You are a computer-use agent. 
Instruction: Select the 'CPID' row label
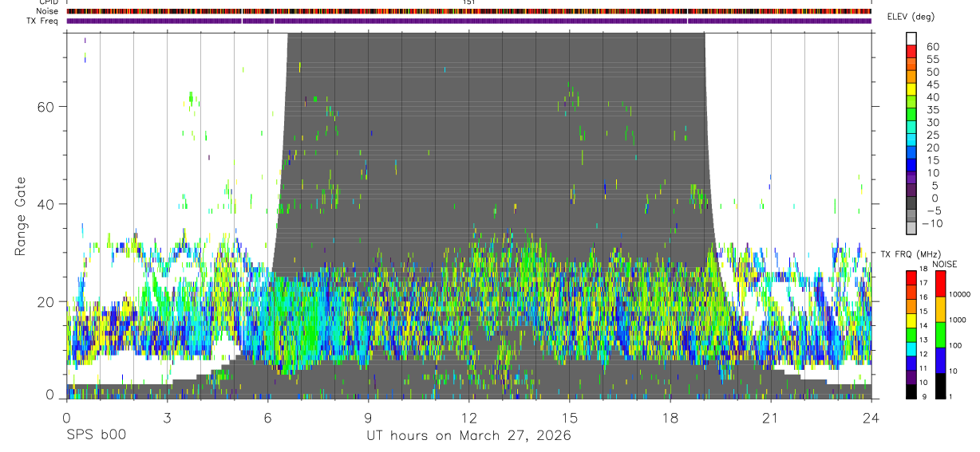(48, 2)
